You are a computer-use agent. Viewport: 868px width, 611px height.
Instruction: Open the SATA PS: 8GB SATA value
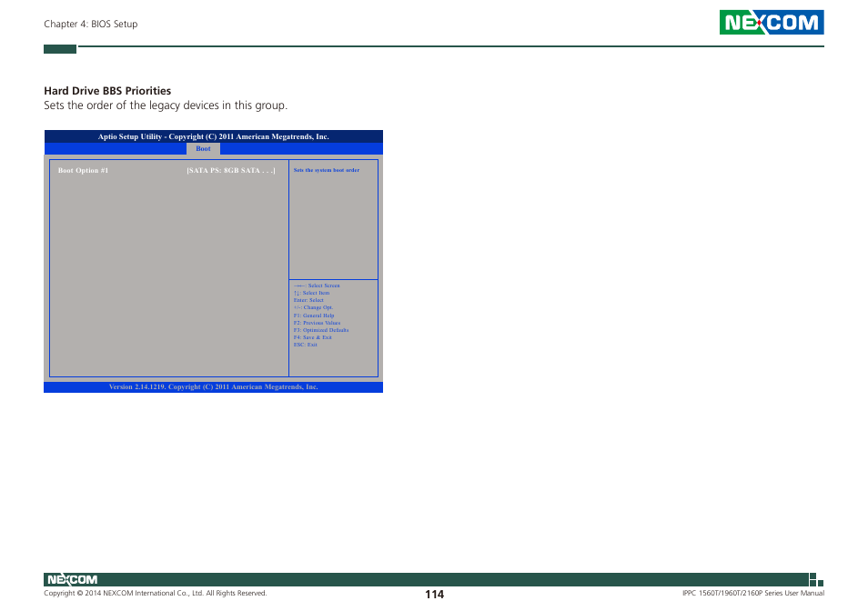tap(231, 170)
